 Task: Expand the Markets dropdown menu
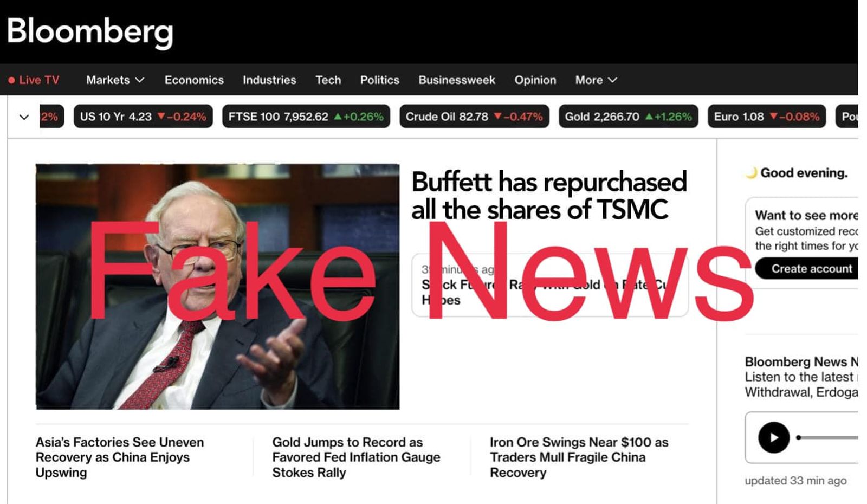tap(115, 80)
